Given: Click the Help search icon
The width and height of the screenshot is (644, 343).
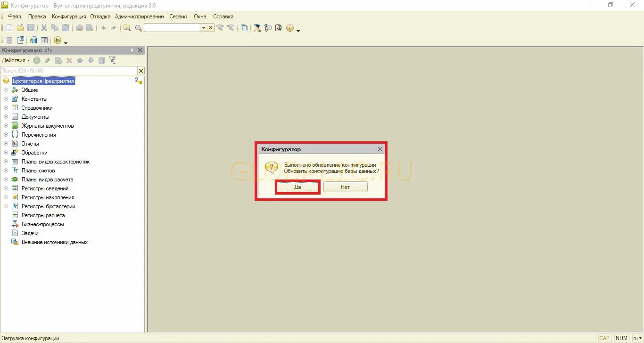Looking at the screenshot, I should point(268,28).
